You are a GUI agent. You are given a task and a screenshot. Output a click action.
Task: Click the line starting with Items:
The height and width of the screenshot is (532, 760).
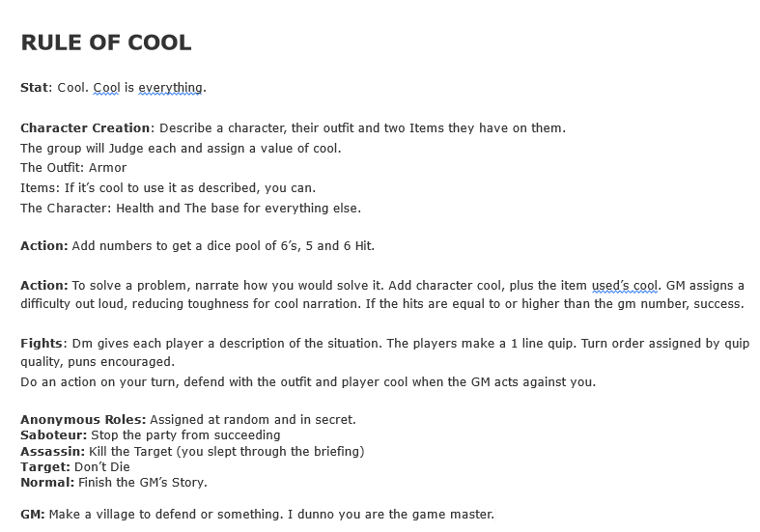point(168,187)
